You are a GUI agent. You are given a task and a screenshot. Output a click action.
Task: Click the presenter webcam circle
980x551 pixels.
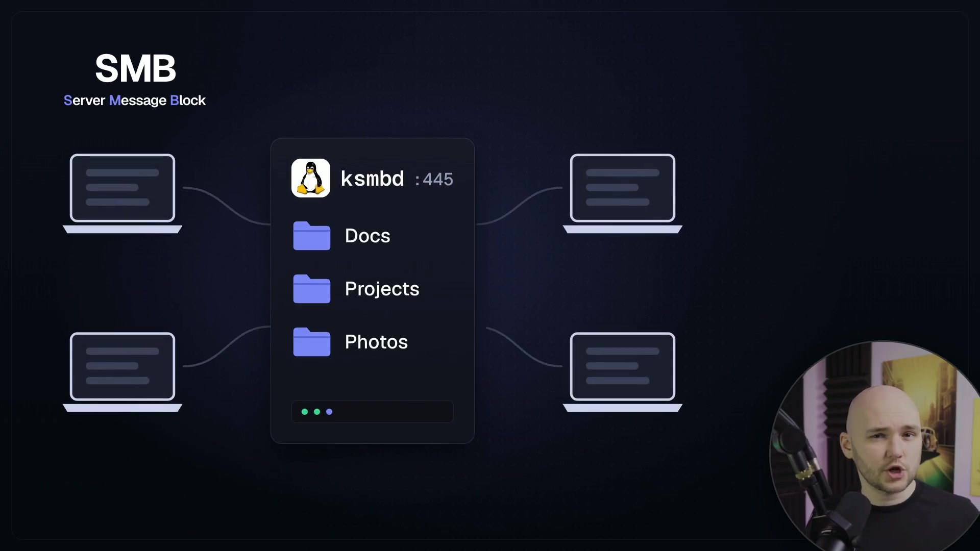coord(875,446)
